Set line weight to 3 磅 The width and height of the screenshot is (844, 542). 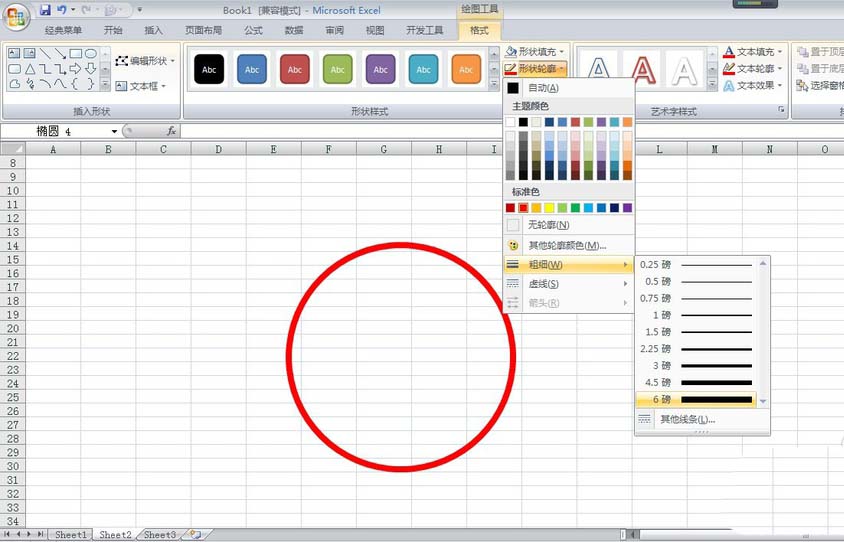pyautogui.click(x=697, y=365)
